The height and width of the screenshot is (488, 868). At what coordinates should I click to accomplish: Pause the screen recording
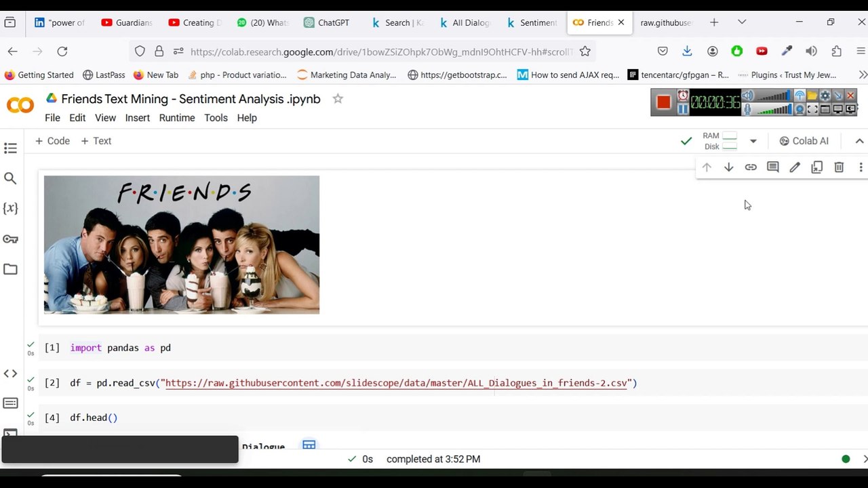tap(683, 109)
